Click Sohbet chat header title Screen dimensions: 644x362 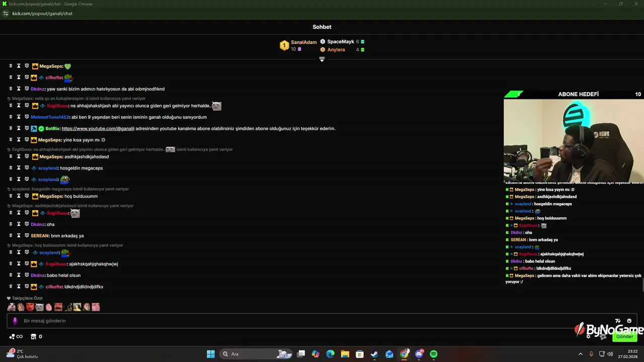322,27
